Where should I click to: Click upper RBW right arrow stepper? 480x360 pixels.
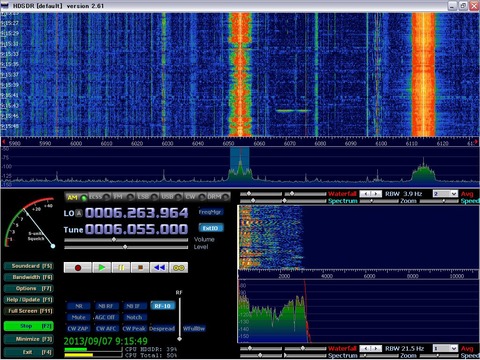tap(376, 194)
